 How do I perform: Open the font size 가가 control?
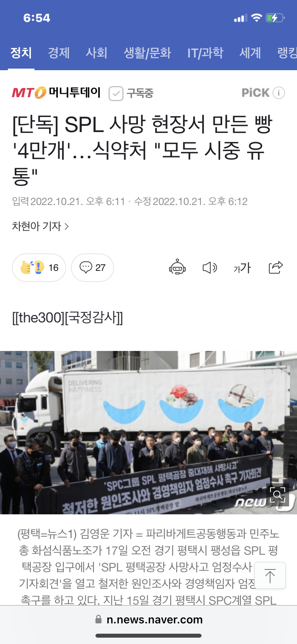click(x=242, y=268)
